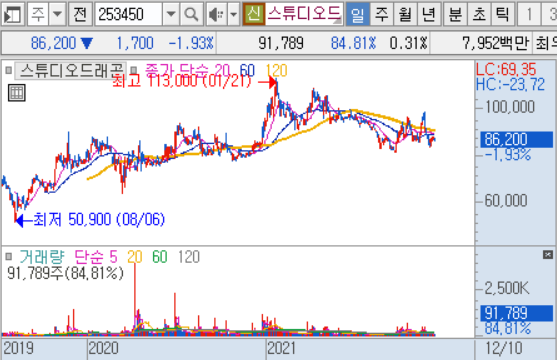The image size is (557, 360).
Task: Expand the stock code history dropdown
Action: 171,14
